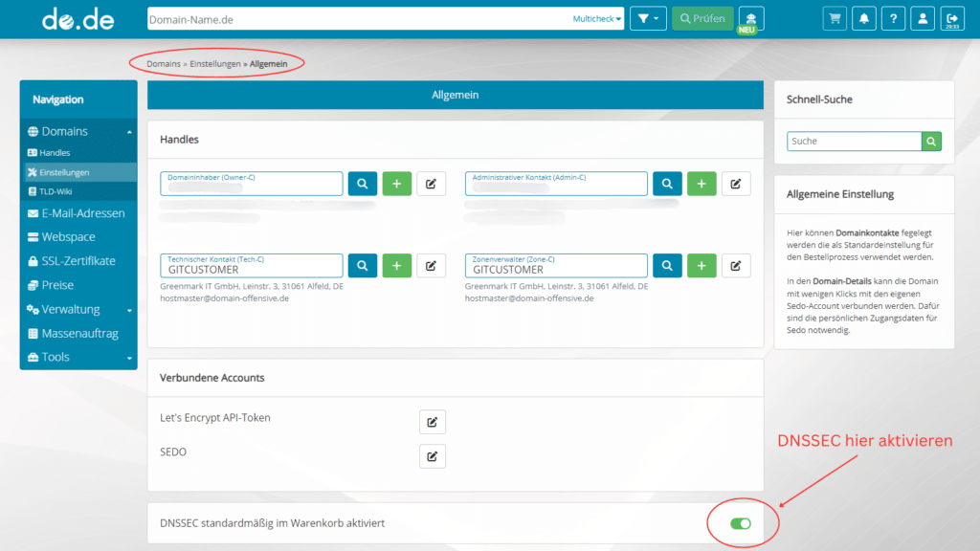This screenshot has height=551, width=980.
Task: Search handles for Administrativer Kontakt (Admin-C)
Action: click(x=667, y=184)
